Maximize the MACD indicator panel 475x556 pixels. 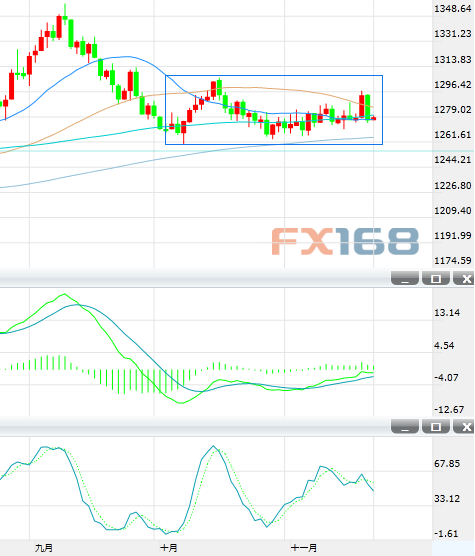[x=436, y=278]
